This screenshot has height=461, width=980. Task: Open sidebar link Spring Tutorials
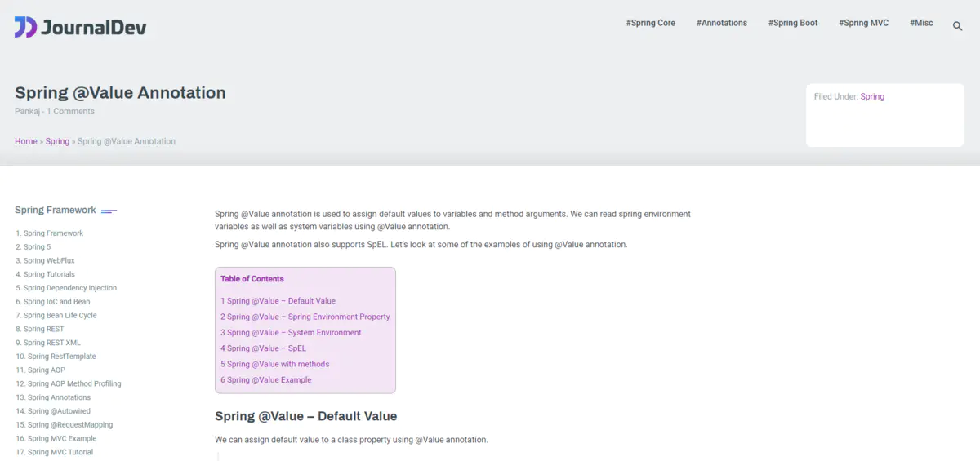coord(49,274)
